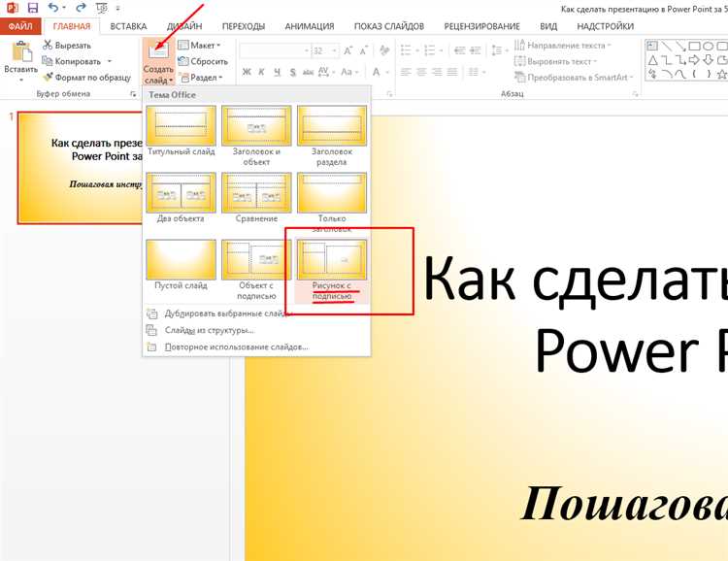
Task: Switch to ПОКАЗ СЛАЙДОВ tab
Action: [x=389, y=26]
